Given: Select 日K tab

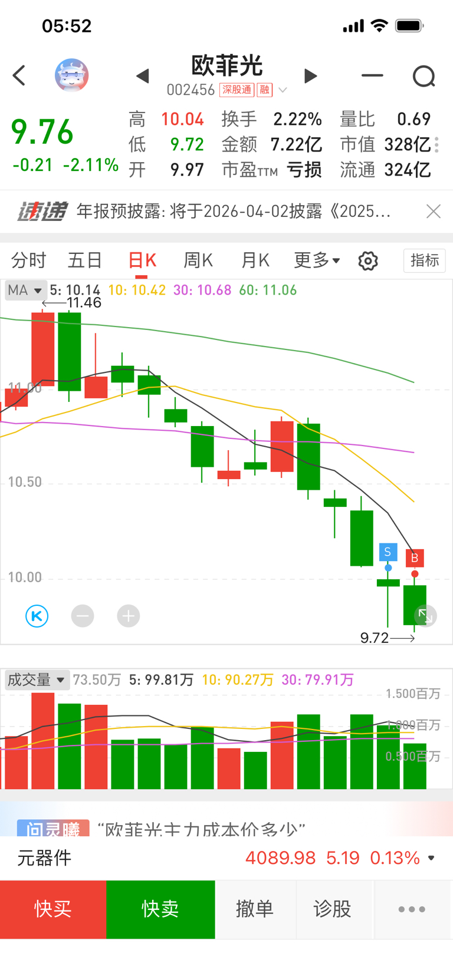Looking at the screenshot, I should 142,260.
